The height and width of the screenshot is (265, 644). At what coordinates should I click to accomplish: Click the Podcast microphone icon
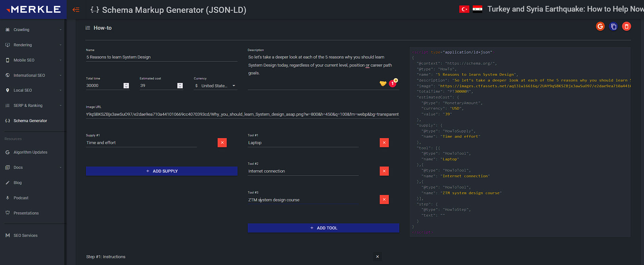pyautogui.click(x=7, y=198)
